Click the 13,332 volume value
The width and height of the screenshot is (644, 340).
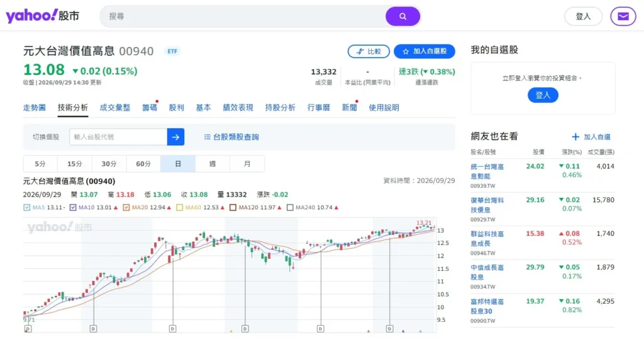[x=324, y=72]
